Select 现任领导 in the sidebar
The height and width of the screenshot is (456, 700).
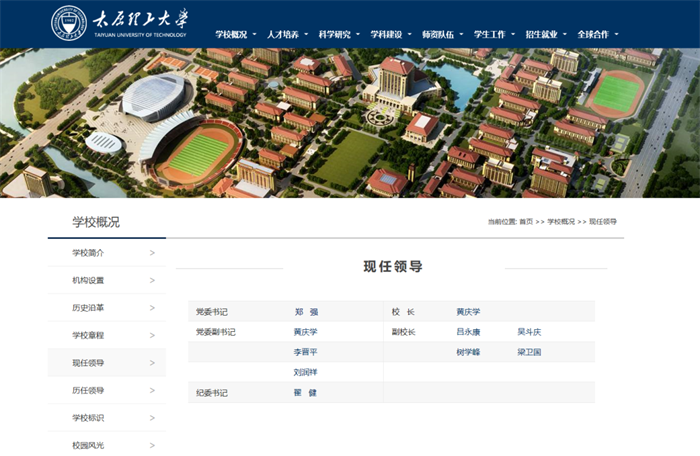(88, 363)
